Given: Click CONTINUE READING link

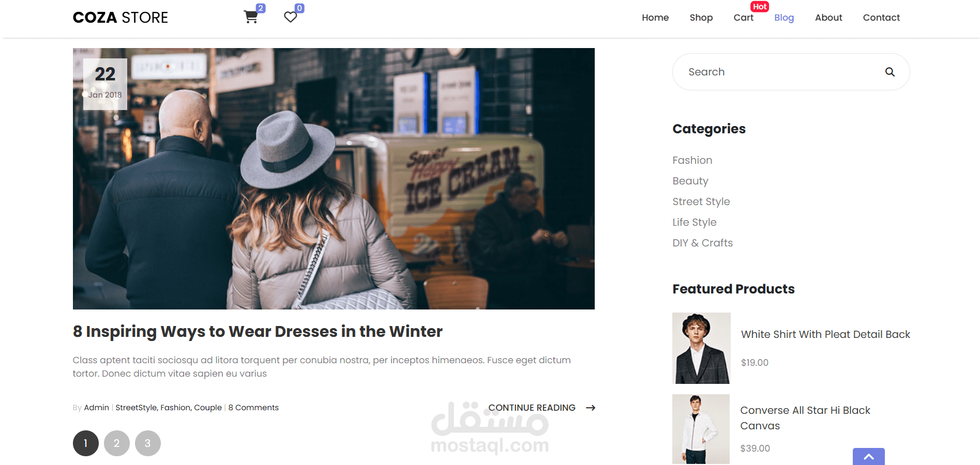Looking at the screenshot, I should click(x=532, y=408).
